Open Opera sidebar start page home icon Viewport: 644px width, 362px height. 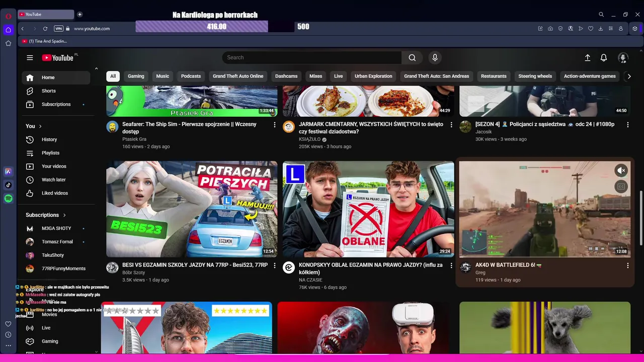click(x=8, y=30)
